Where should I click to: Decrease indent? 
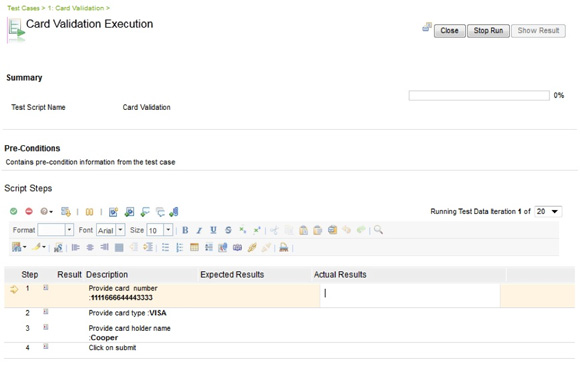[x=134, y=247]
